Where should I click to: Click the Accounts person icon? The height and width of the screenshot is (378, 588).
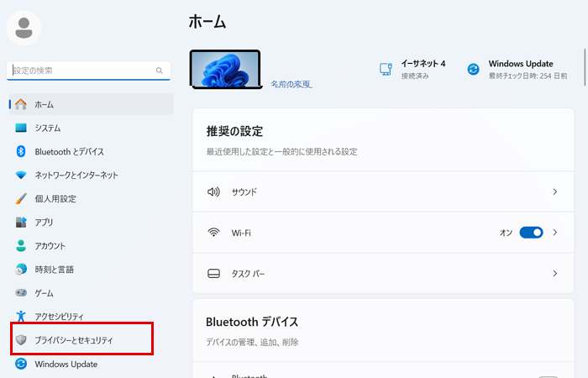tap(21, 245)
